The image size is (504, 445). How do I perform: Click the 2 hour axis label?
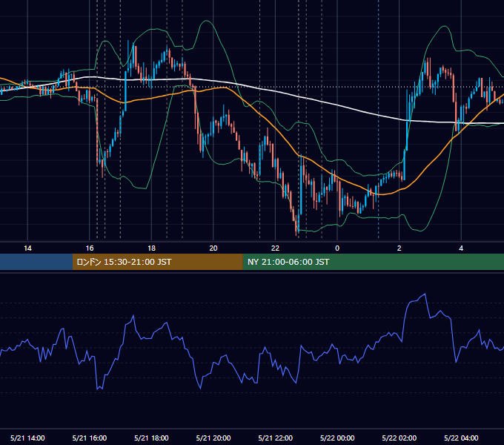click(x=399, y=248)
